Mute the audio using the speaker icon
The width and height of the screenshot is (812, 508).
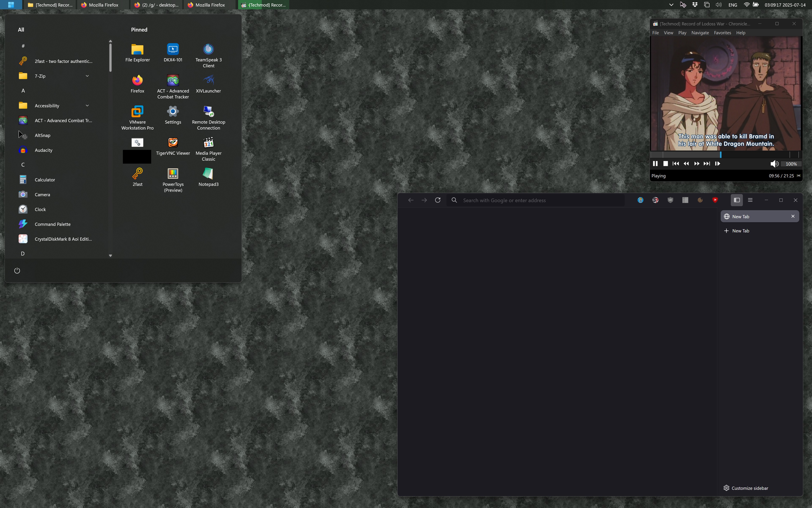(x=774, y=164)
